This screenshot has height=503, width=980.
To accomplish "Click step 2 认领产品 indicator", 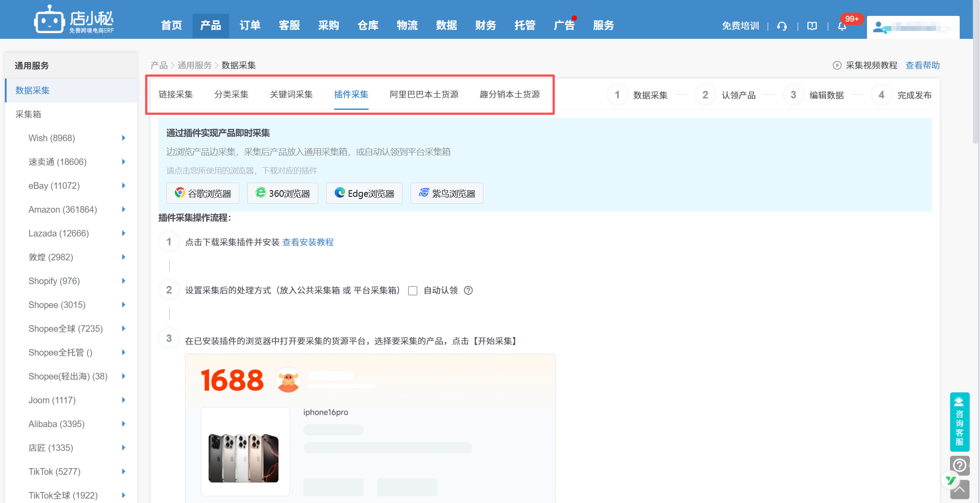I will tap(725, 95).
